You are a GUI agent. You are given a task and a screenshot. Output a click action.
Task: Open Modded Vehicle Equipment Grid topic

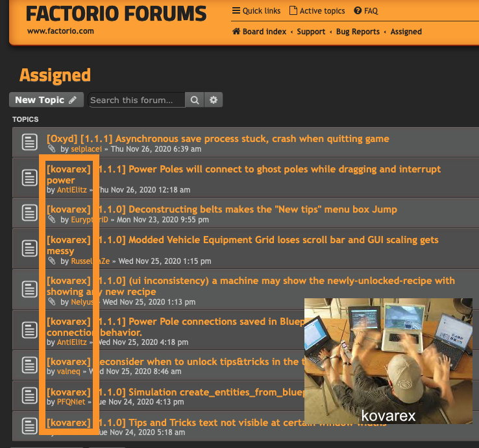coord(243,245)
